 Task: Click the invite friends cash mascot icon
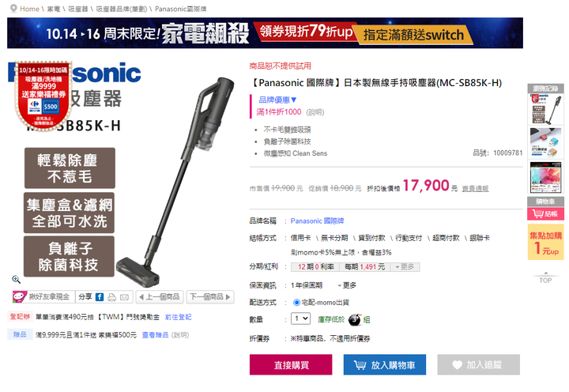tap(19, 297)
